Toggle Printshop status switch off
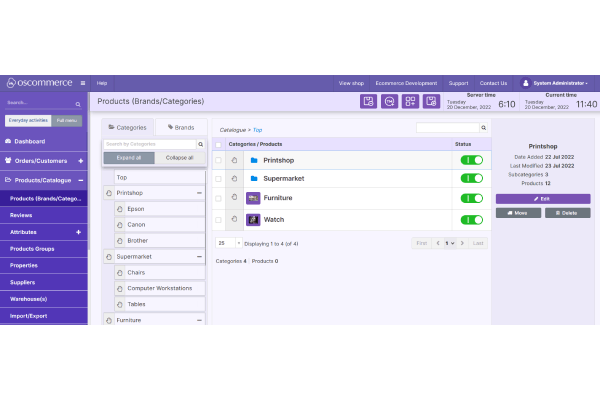This screenshot has height=400, width=600. 471,160
